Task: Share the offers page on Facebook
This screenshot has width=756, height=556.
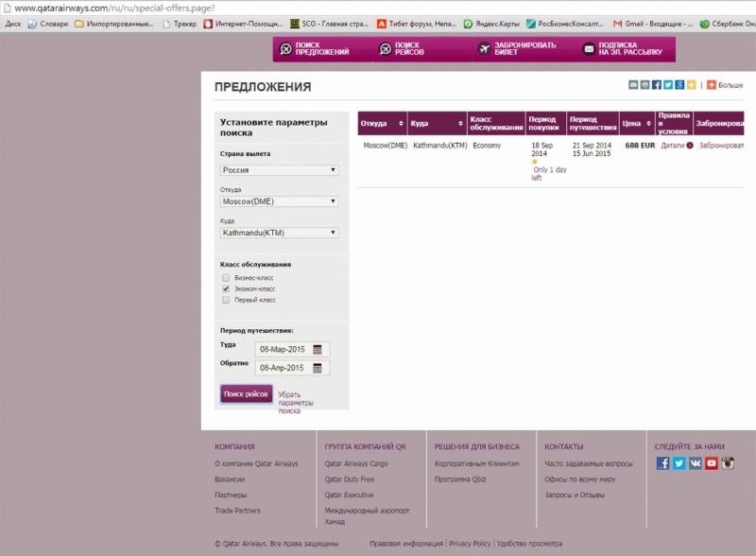Action: point(656,85)
